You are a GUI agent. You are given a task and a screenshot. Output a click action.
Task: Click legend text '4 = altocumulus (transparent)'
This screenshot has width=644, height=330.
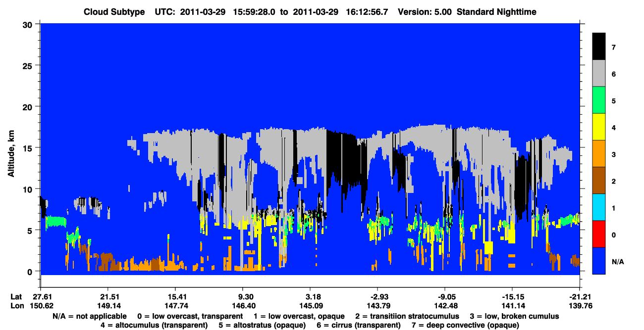coord(154,325)
